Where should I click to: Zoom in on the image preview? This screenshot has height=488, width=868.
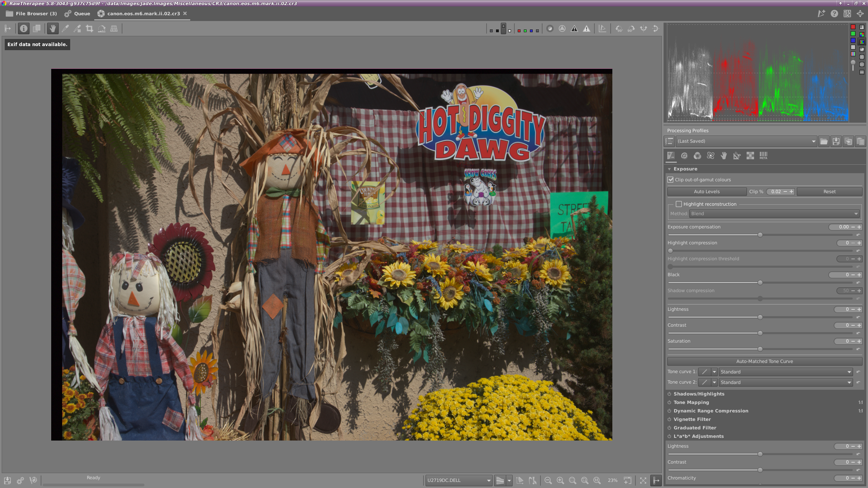(560, 481)
